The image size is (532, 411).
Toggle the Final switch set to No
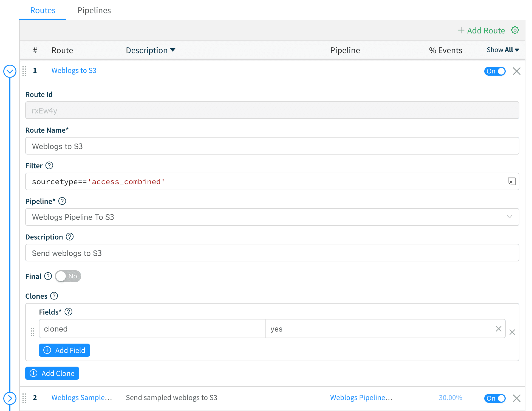pyautogui.click(x=68, y=276)
